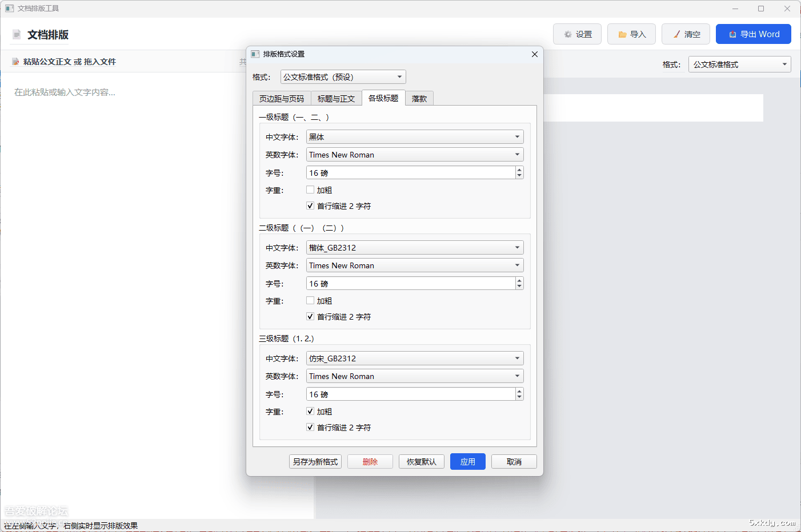Switch to the 页边距与页码 tab
The width and height of the screenshot is (801, 532).
[282, 99]
